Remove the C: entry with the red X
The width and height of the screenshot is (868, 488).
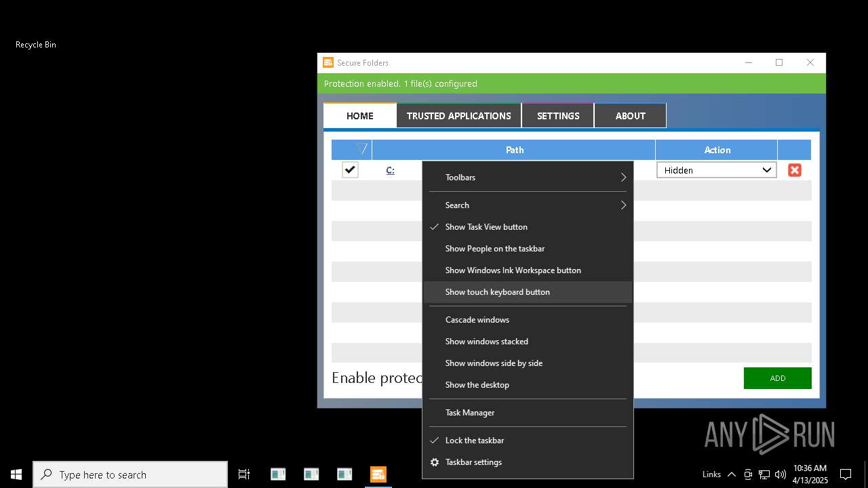pos(795,170)
